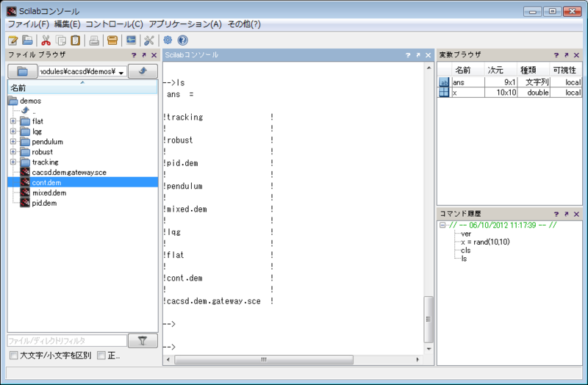The image size is (588, 385).
Task: Click the 名前 header in 変数ブラウザ
Action: point(468,70)
